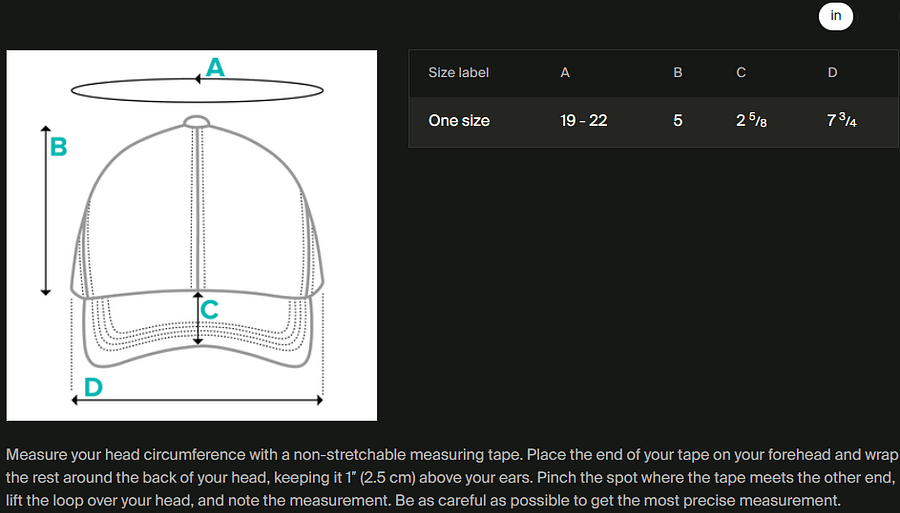Screen dimensions: 900x513
Task: Click the horizontal width arrow beside letter D
Action: coord(197,400)
